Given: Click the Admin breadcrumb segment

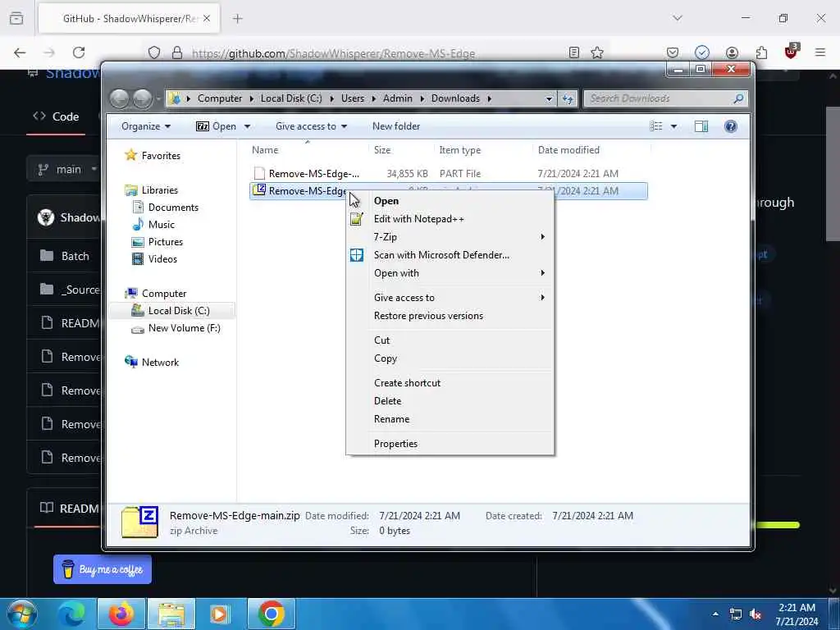Looking at the screenshot, I should click(x=398, y=98).
